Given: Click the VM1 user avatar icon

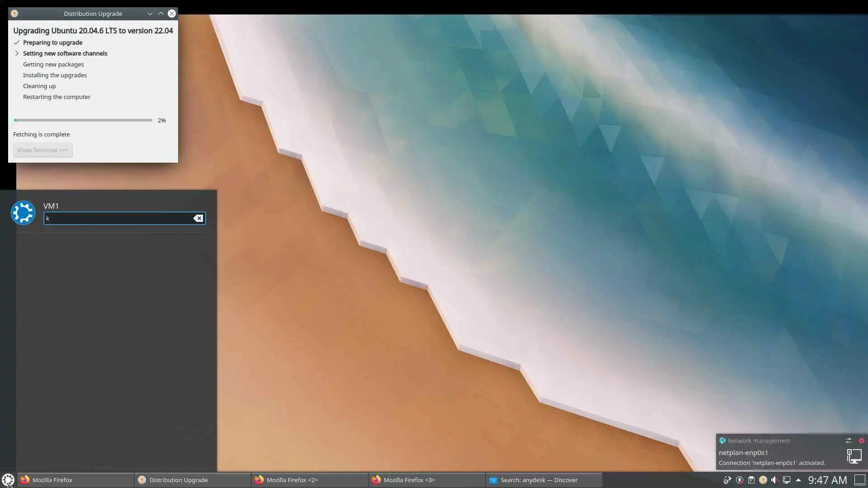Looking at the screenshot, I should point(23,213).
